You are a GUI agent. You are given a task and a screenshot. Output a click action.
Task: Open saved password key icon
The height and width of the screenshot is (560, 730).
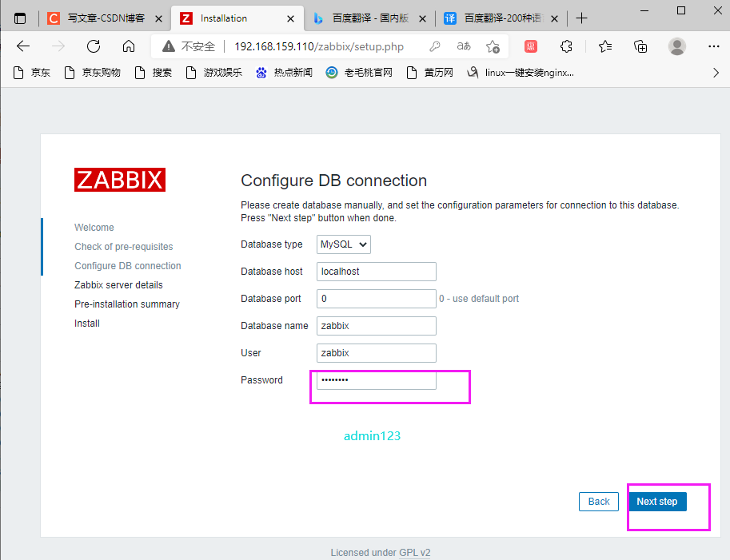pyautogui.click(x=435, y=46)
